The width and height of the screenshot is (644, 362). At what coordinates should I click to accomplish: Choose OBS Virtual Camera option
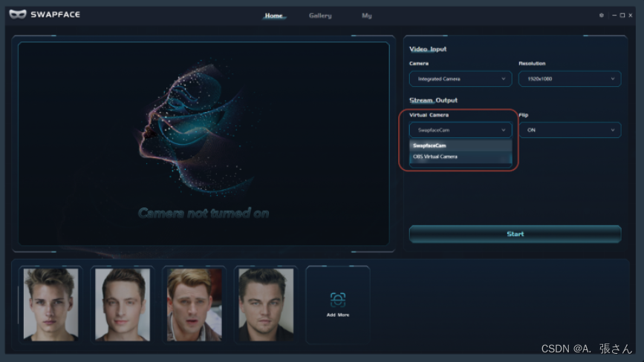tap(461, 157)
